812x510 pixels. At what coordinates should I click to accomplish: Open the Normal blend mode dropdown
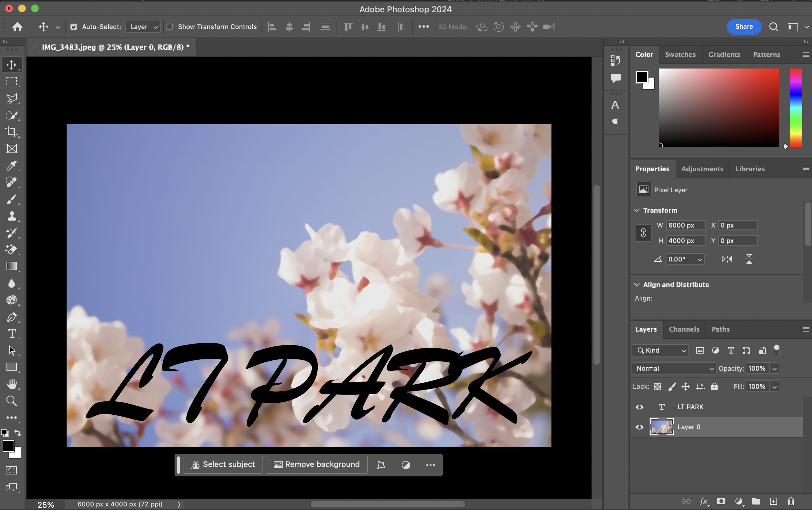[673, 368]
